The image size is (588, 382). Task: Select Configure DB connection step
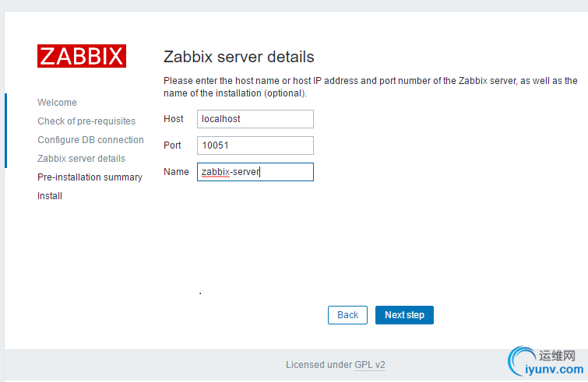tap(90, 140)
